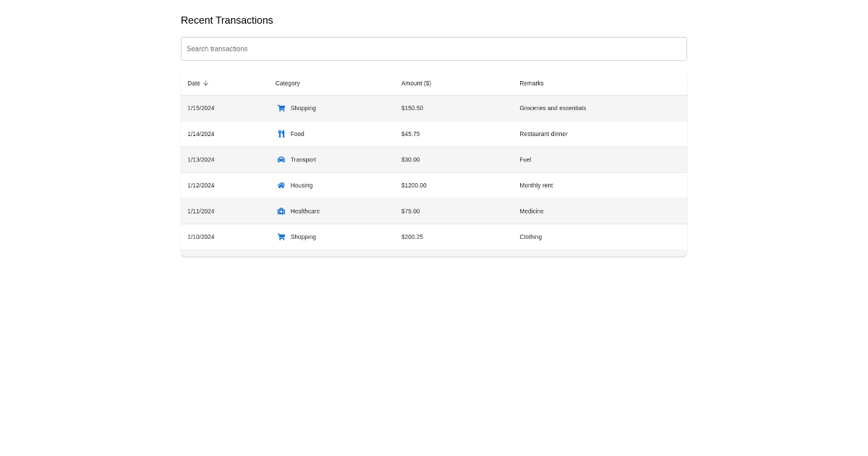The width and height of the screenshot is (868, 456).
Task: Click the sort arrow next to Date
Action: [205, 83]
